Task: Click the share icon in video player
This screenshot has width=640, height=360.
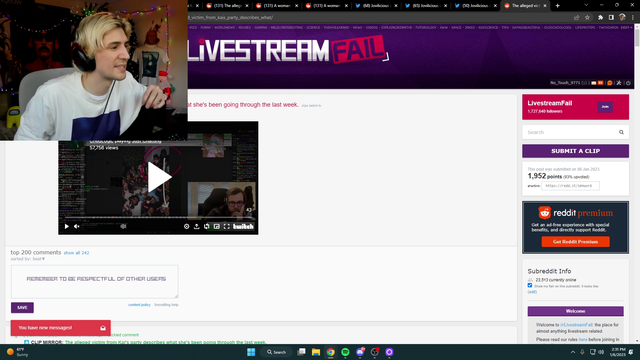Action: 196,227
